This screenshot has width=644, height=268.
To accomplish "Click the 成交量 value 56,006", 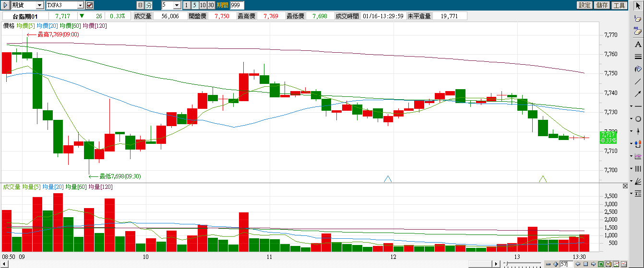I will pos(170,16).
